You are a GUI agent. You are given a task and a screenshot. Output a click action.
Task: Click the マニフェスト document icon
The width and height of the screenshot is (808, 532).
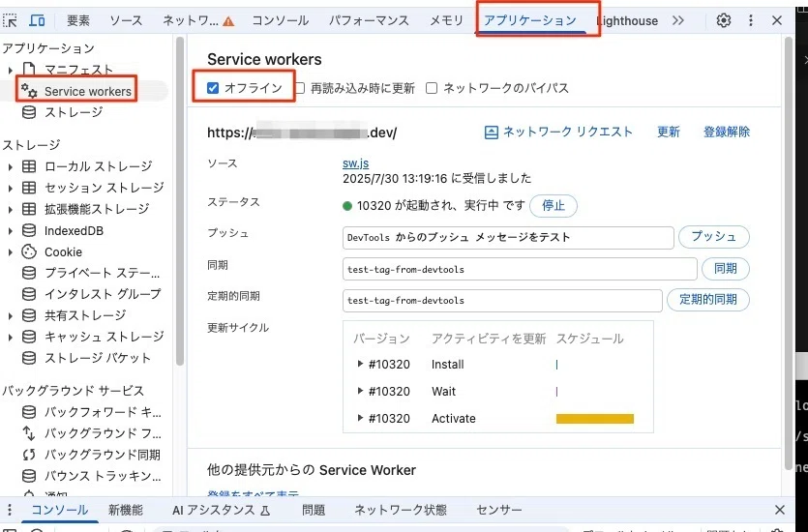click(29, 69)
